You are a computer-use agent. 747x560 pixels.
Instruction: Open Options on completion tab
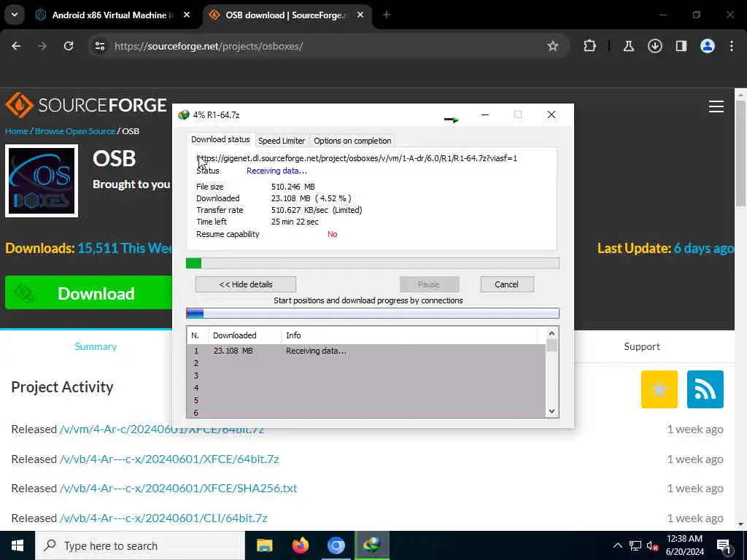pos(352,141)
